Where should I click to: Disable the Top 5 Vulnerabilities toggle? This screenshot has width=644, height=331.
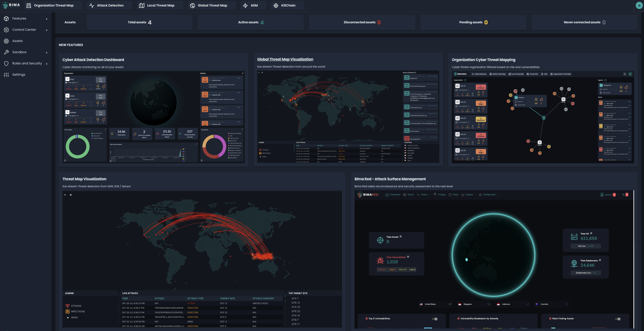coord(435,319)
